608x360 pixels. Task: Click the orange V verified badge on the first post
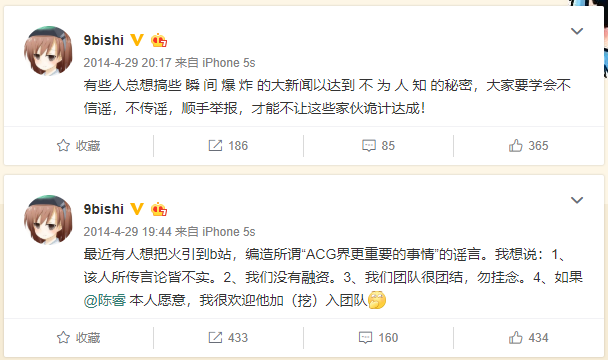136,40
